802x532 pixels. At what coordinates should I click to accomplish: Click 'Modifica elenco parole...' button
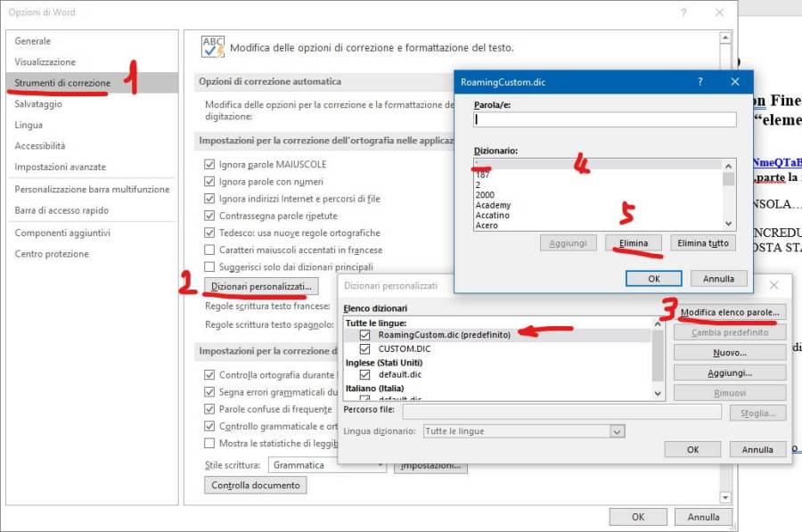[x=730, y=313]
